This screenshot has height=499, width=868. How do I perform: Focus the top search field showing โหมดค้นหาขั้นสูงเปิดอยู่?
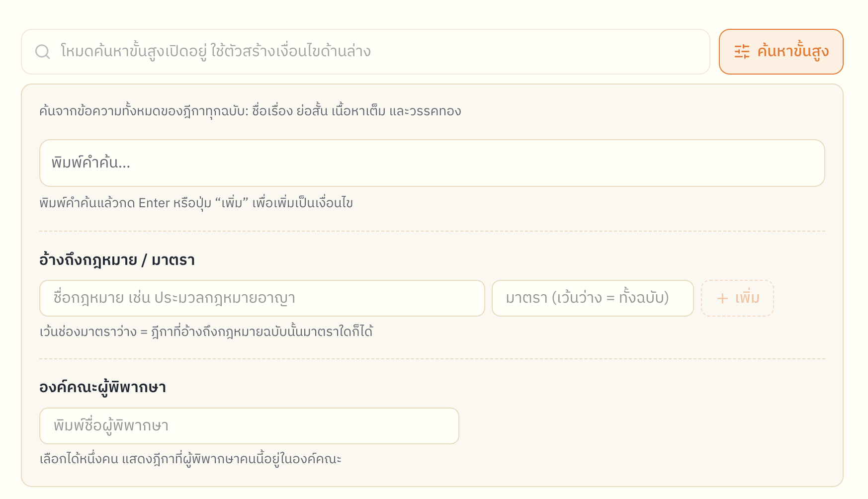coord(365,52)
